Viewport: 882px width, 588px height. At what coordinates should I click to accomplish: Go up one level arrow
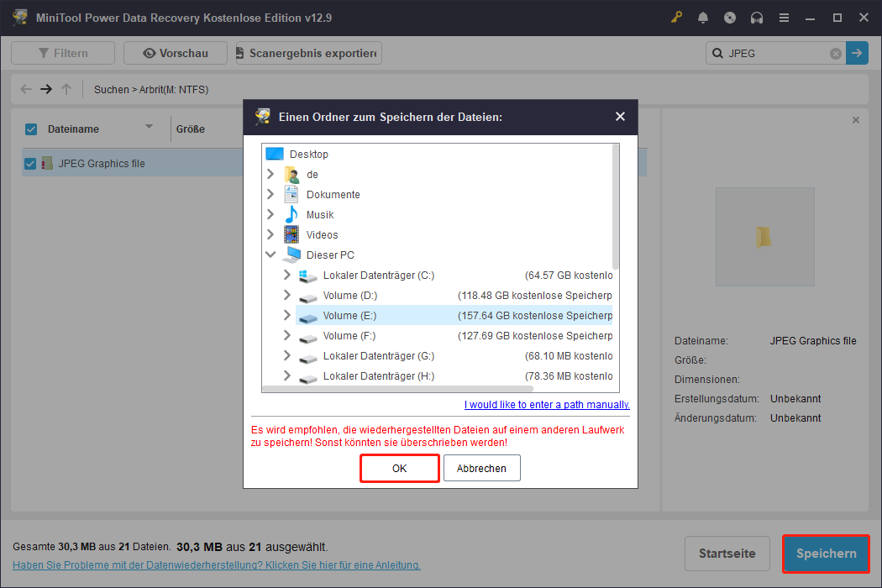tap(66, 89)
